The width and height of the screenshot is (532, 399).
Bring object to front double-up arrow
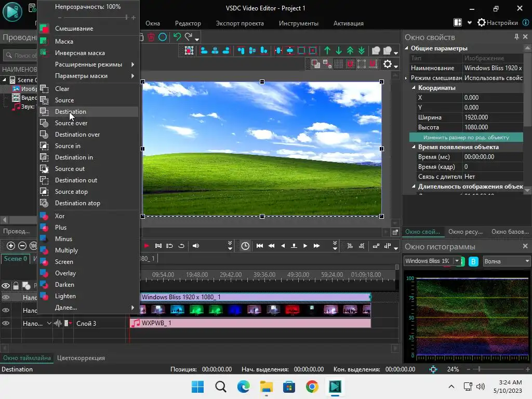(350, 50)
